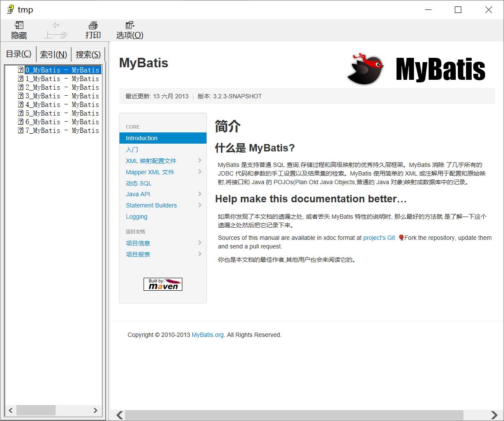504x421 pixels.
Task: Click the topic icon beside 0_MyBatis
Action: coord(21,69)
